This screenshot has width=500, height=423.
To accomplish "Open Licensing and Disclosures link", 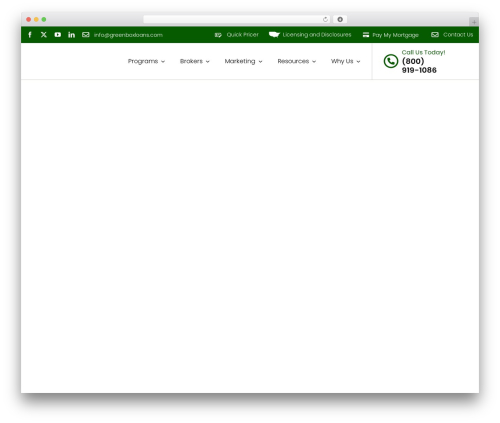I will click(317, 35).
